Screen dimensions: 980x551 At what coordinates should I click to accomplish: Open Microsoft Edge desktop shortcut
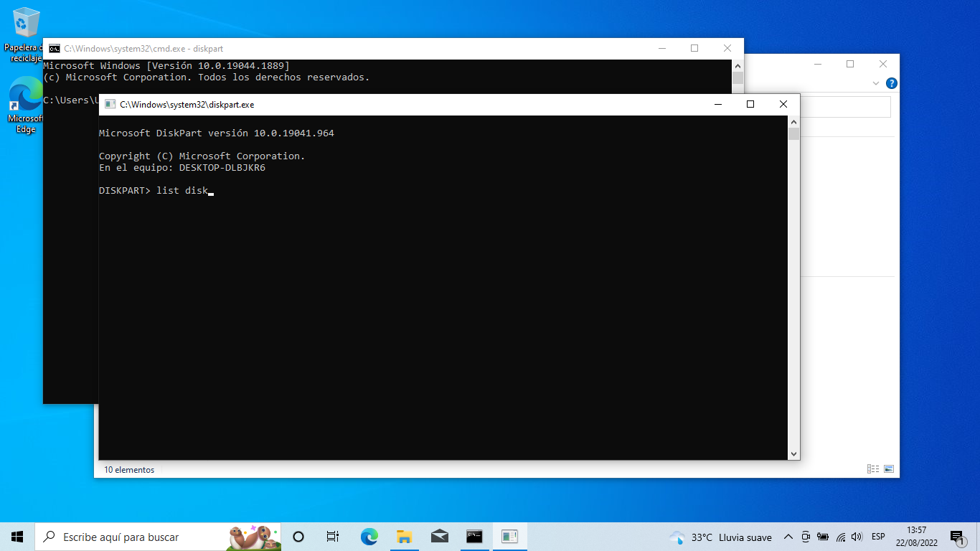tap(26, 99)
